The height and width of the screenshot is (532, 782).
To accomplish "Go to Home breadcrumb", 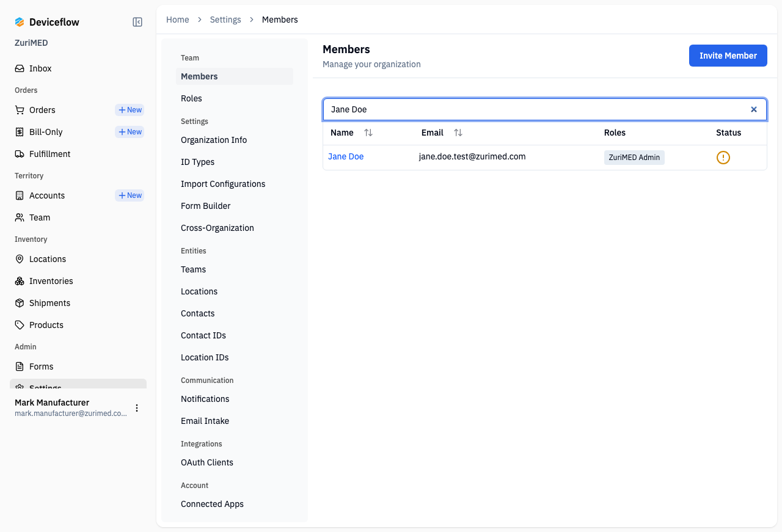I will [x=178, y=20].
